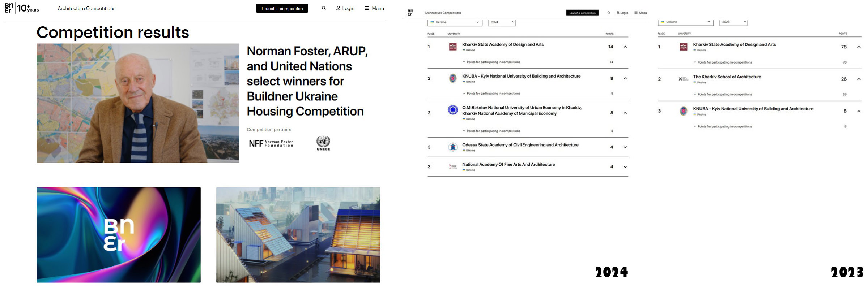This screenshot has width=868, height=286.
Task: Open the 2023 year dropdown
Action: 733,22
